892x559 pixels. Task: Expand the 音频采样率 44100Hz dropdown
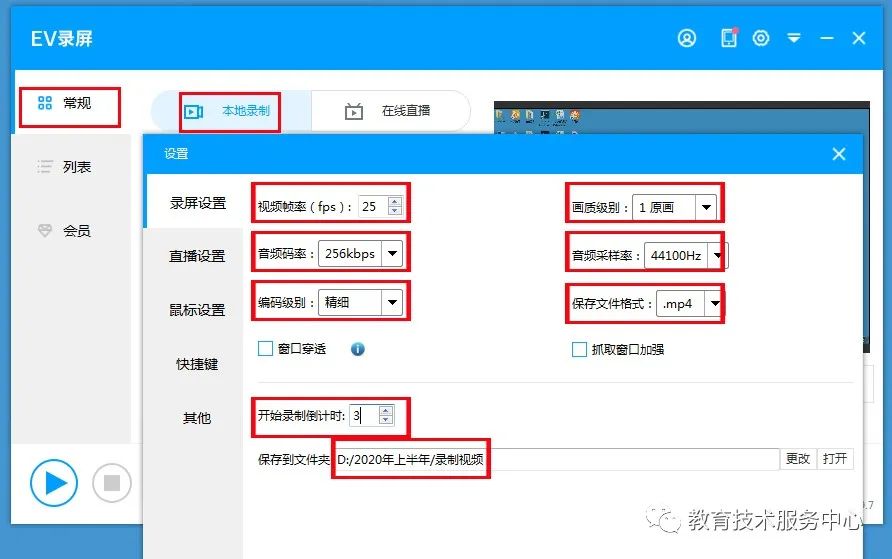pyautogui.click(x=718, y=255)
